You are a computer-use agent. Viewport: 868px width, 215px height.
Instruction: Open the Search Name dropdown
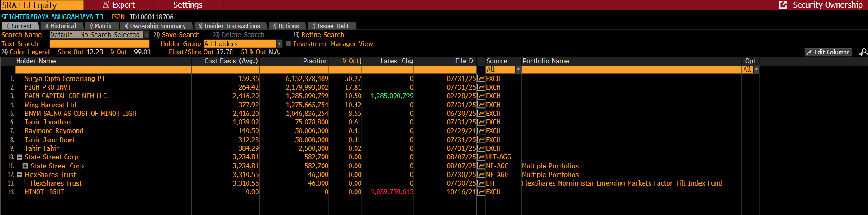pyautogui.click(x=147, y=35)
